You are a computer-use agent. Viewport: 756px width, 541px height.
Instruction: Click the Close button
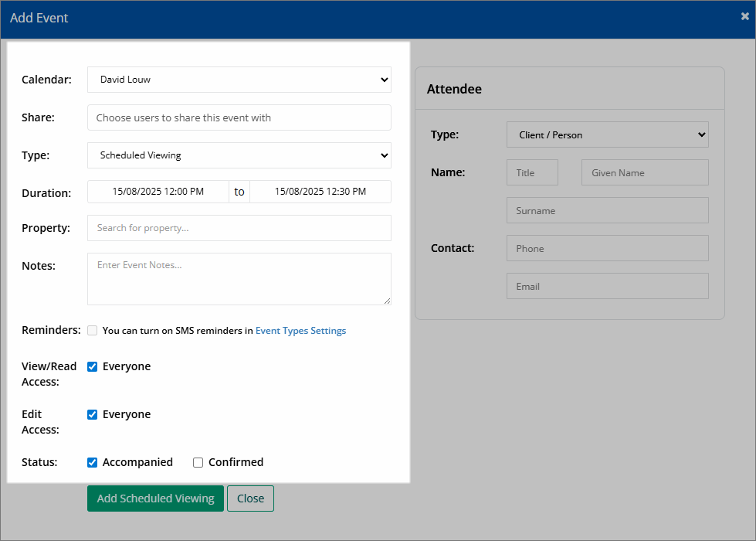click(x=251, y=498)
